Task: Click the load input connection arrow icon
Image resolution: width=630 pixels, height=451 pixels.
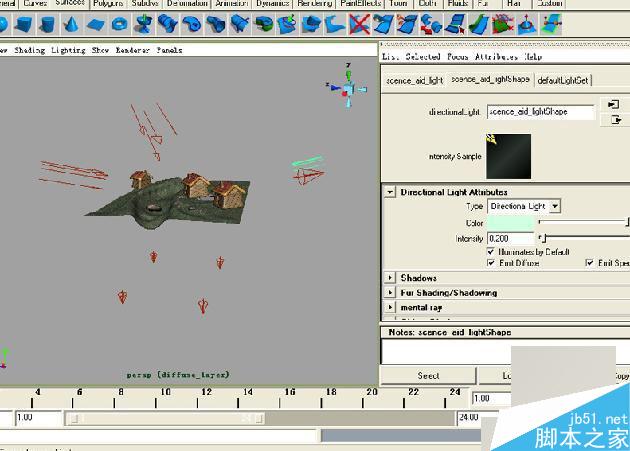Action: (613, 105)
